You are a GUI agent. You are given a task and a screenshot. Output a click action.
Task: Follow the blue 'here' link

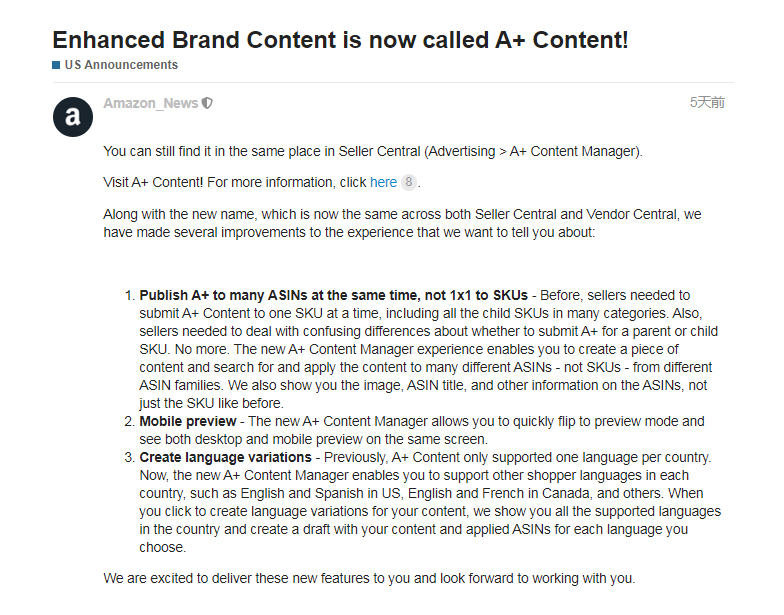click(383, 182)
